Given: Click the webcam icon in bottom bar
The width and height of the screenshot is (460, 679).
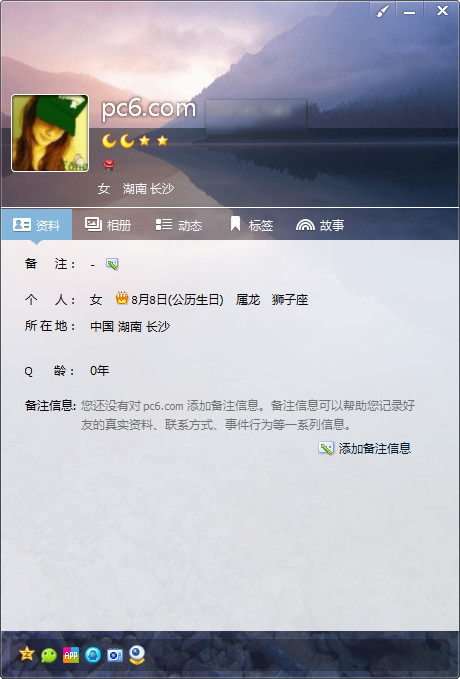Looking at the screenshot, I should (x=137, y=654).
